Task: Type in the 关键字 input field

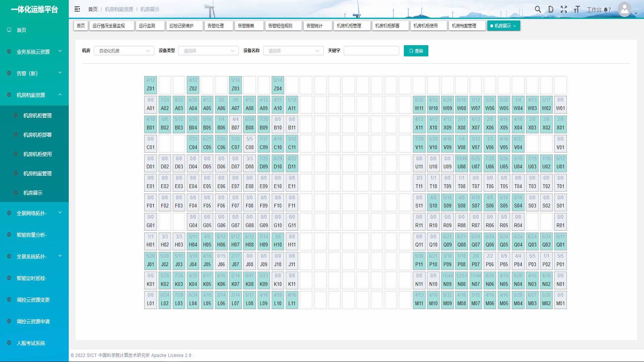Action: (x=371, y=51)
